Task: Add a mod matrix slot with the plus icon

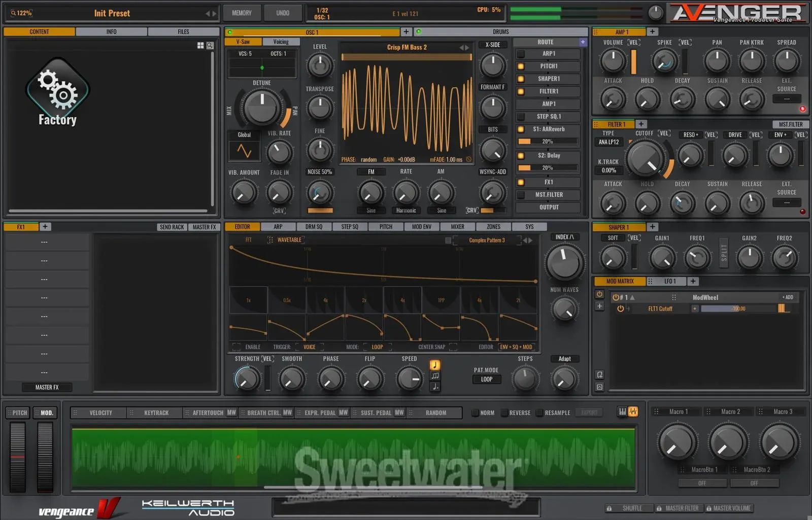Action: pyautogui.click(x=599, y=306)
